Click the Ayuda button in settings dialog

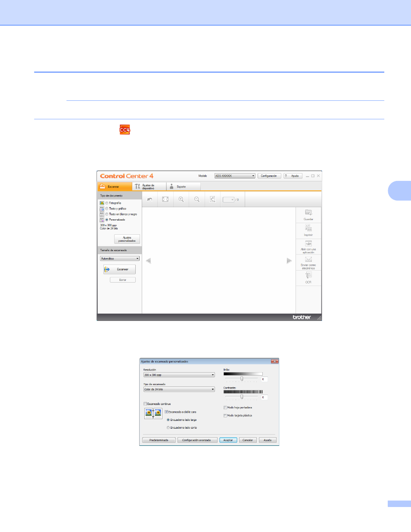tap(268, 440)
